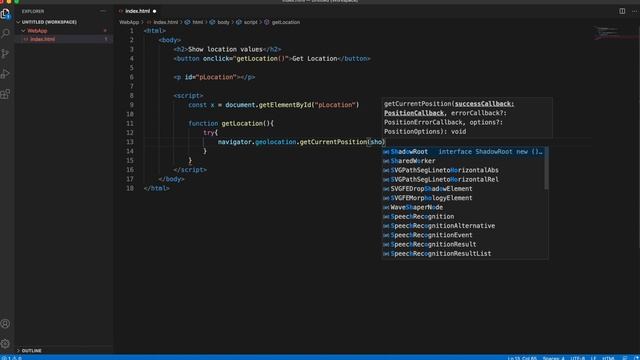Open the Accounts icon in activity bar
Screen dimensions: 640x360
[5, 324]
